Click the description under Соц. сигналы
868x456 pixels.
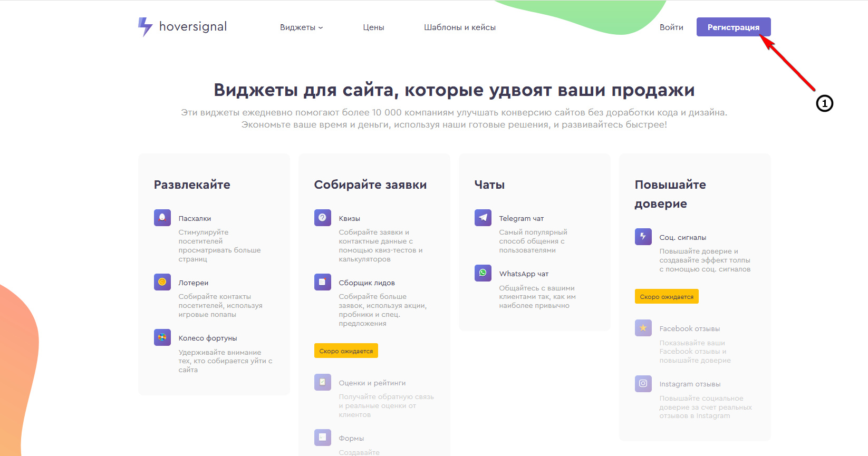[x=705, y=260]
